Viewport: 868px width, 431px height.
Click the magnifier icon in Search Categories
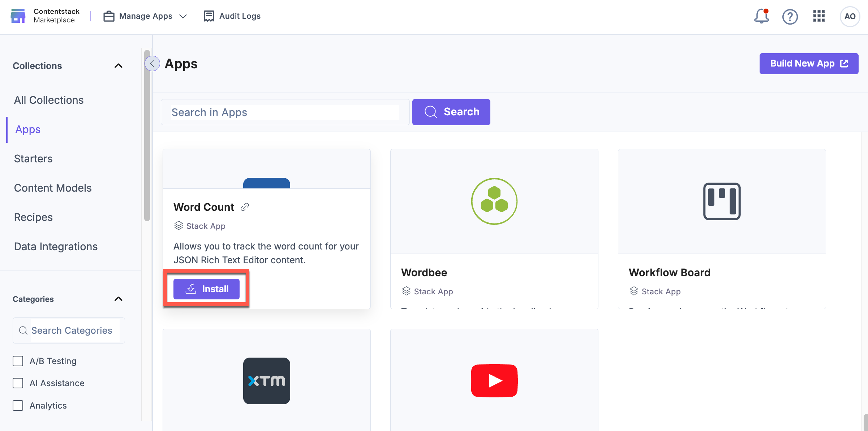pyautogui.click(x=23, y=330)
